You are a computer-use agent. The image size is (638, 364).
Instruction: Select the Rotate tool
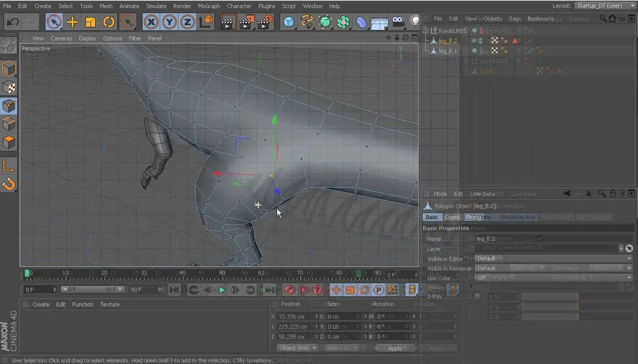[x=109, y=22]
